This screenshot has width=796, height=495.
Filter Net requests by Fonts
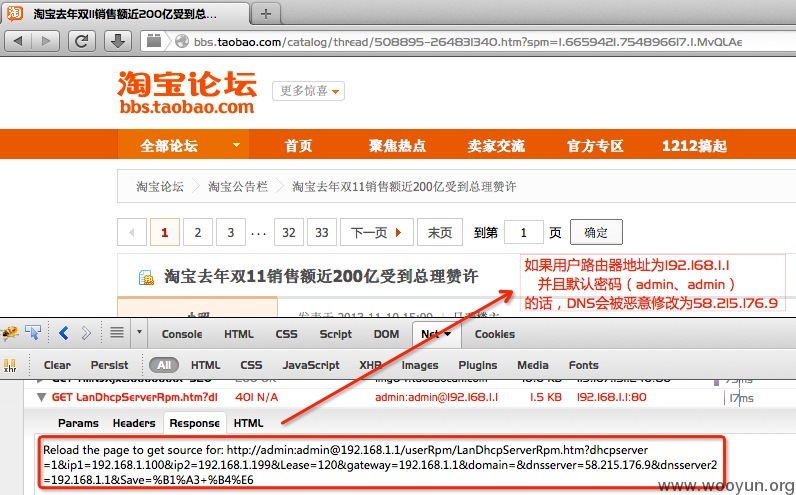(x=584, y=365)
